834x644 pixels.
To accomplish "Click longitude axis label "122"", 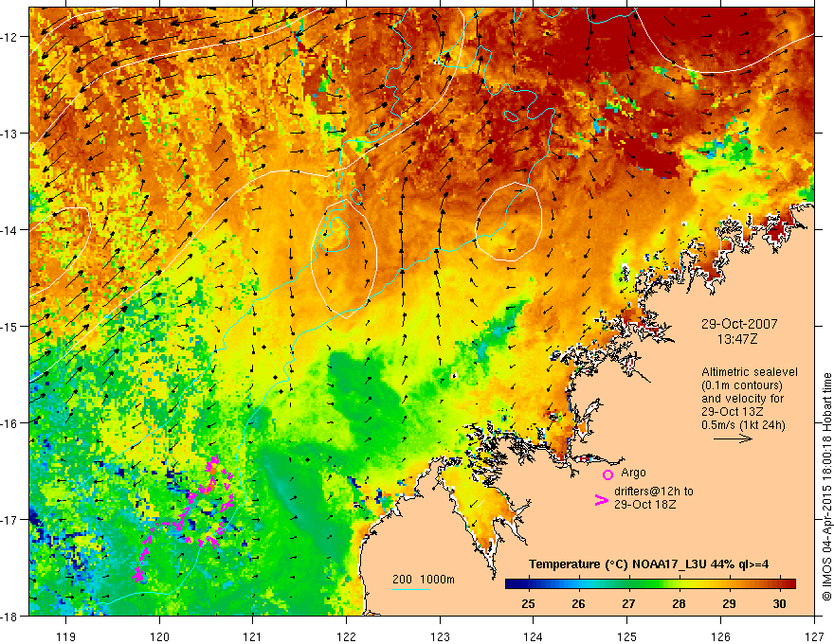I will [346, 636].
